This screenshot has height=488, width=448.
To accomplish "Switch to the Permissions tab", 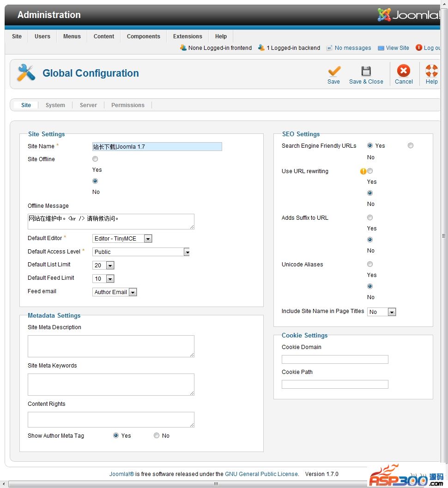I will tap(128, 105).
